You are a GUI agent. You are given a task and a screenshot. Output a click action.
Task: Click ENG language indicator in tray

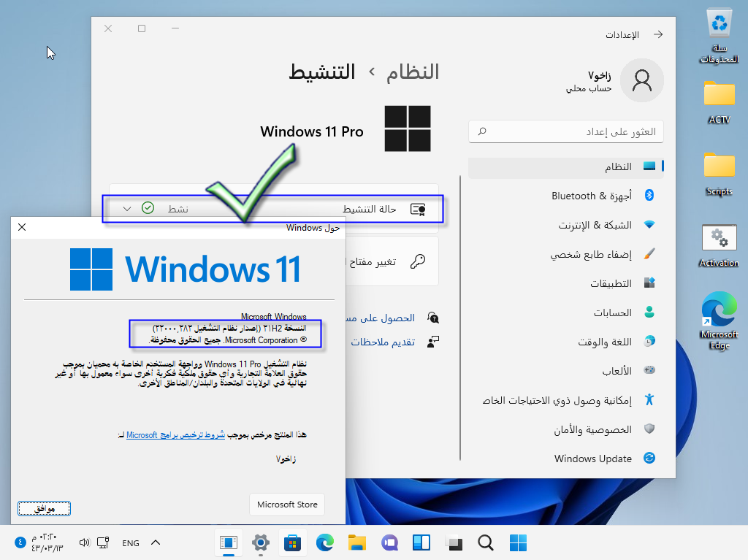point(131,542)
